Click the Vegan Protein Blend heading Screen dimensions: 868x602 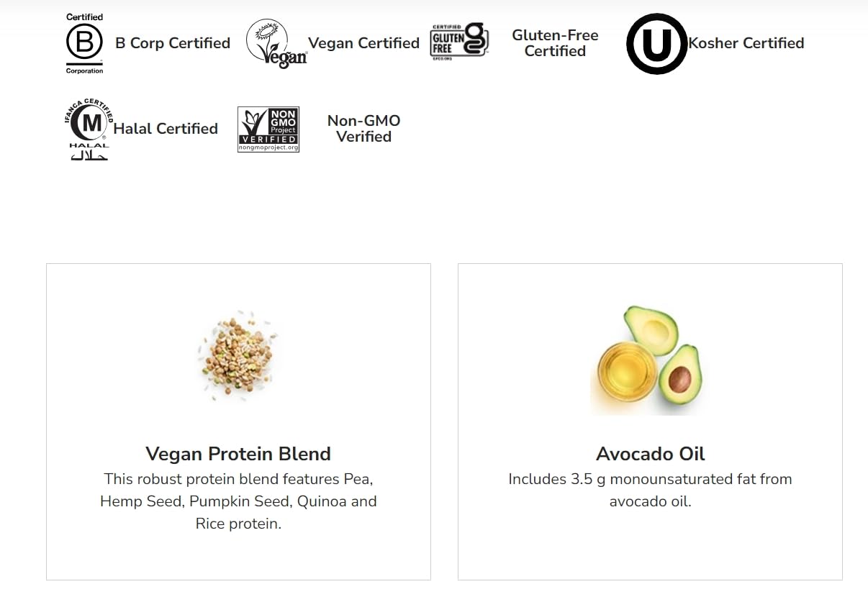(x=238, y=454)
